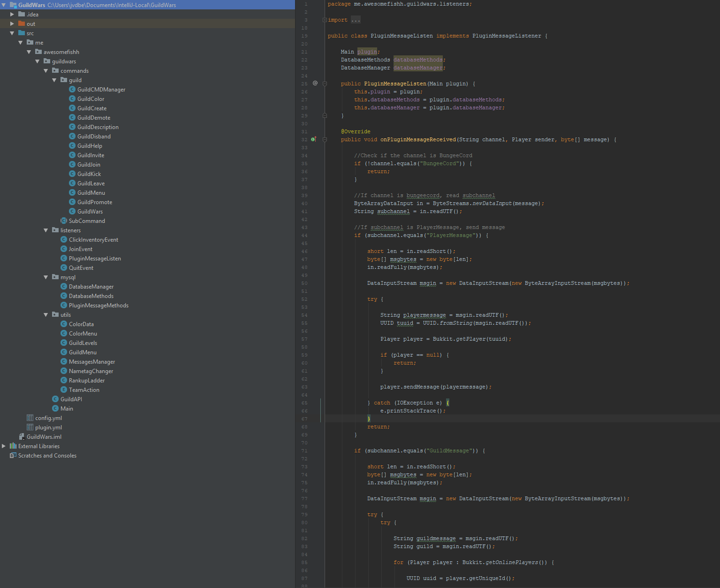Image resolution: width=720 pixels, height=588 pixels.
Task: Click the implemented-method gutter icon on line 32
Action: pos(314,139)
